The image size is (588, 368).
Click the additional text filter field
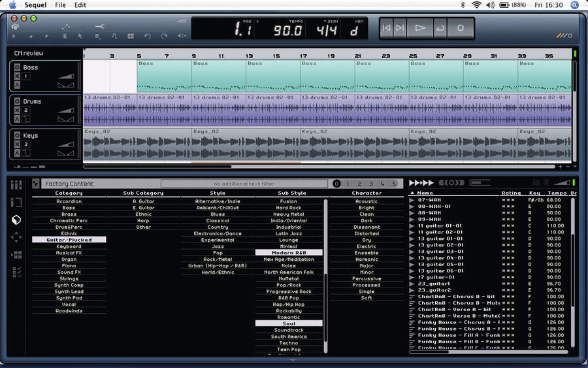244,184
